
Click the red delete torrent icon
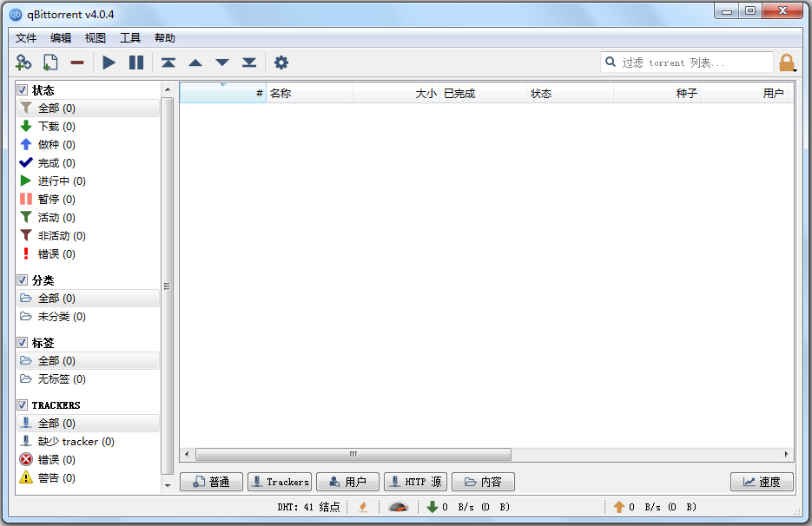pos(77,62)
